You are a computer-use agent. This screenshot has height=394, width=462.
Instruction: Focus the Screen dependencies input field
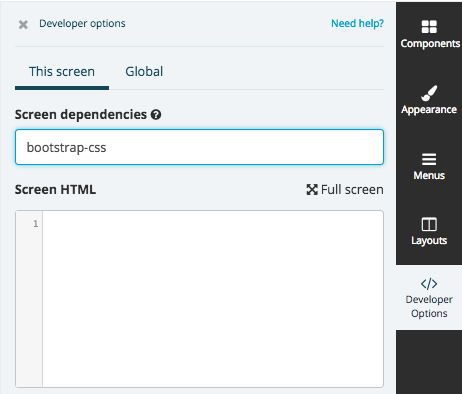tap(199, 147)
